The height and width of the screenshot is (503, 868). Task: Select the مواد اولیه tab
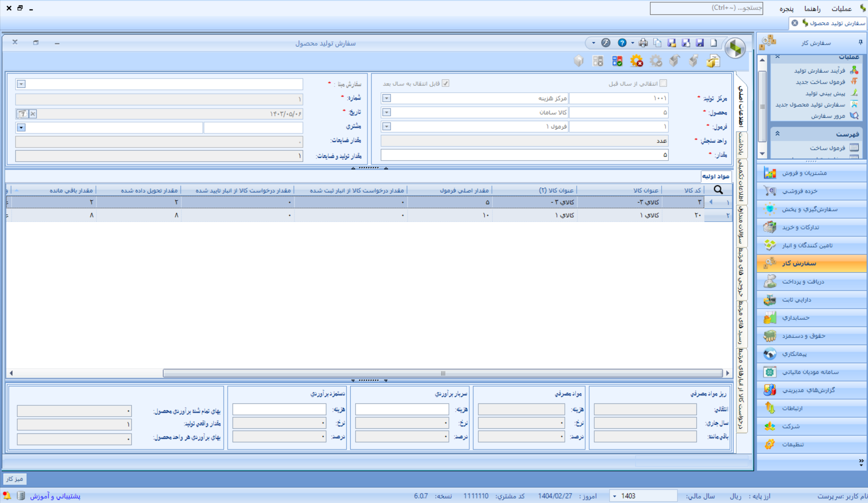(715, 176)
